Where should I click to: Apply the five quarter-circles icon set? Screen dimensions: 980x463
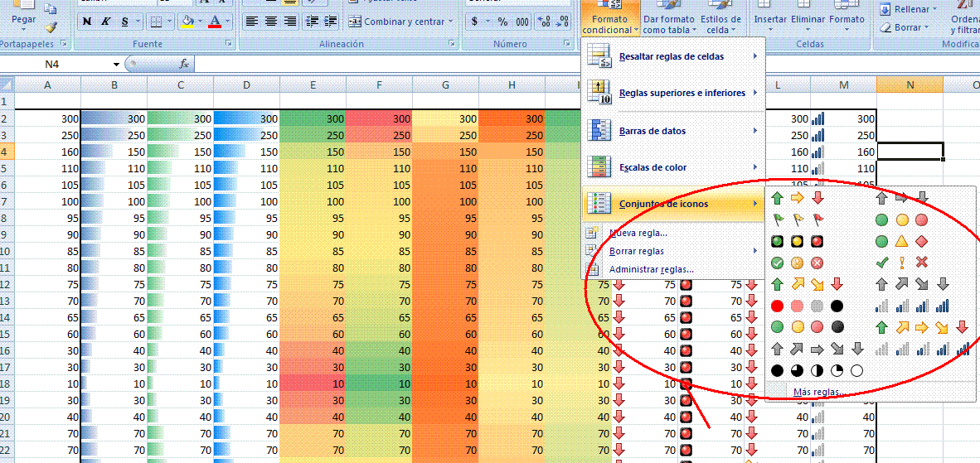click(817, 370)
